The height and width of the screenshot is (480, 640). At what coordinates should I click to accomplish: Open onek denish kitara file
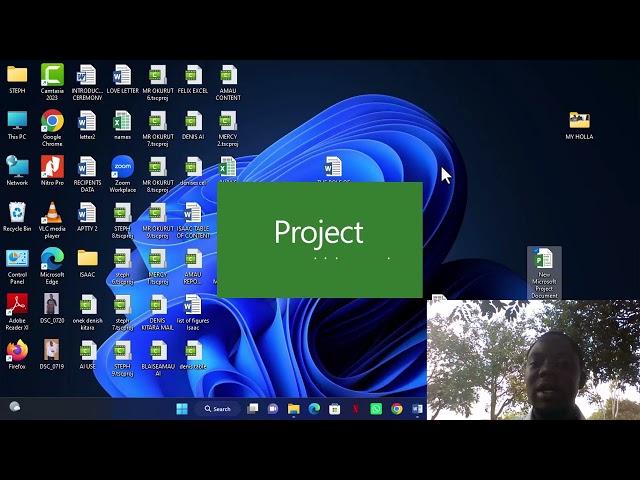click(87, 312)
